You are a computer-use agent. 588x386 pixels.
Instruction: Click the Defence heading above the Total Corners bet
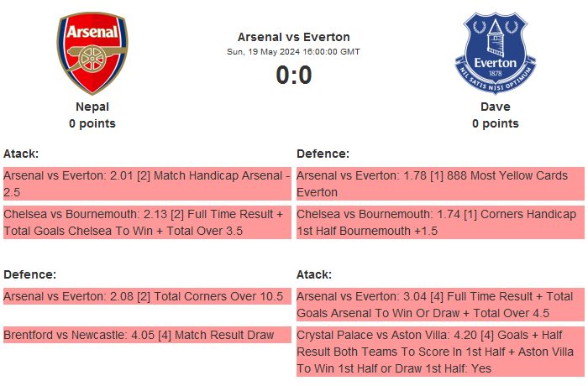click(x=29, y=274)
